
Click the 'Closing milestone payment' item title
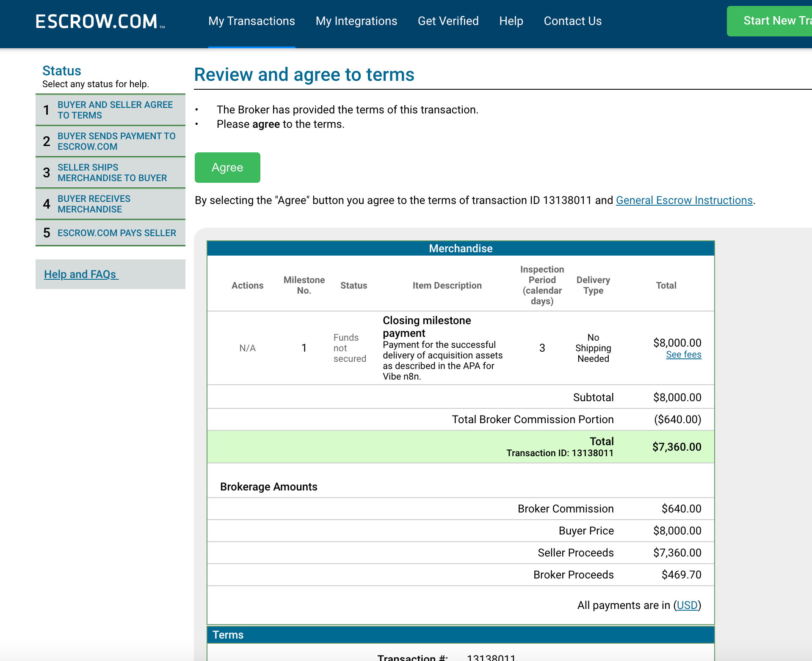[427, 327]
